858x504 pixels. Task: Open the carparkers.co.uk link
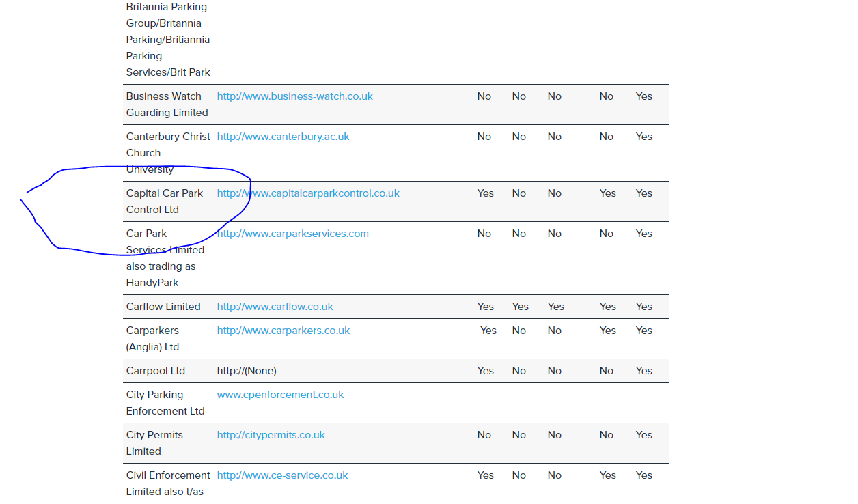coord(283,331)
